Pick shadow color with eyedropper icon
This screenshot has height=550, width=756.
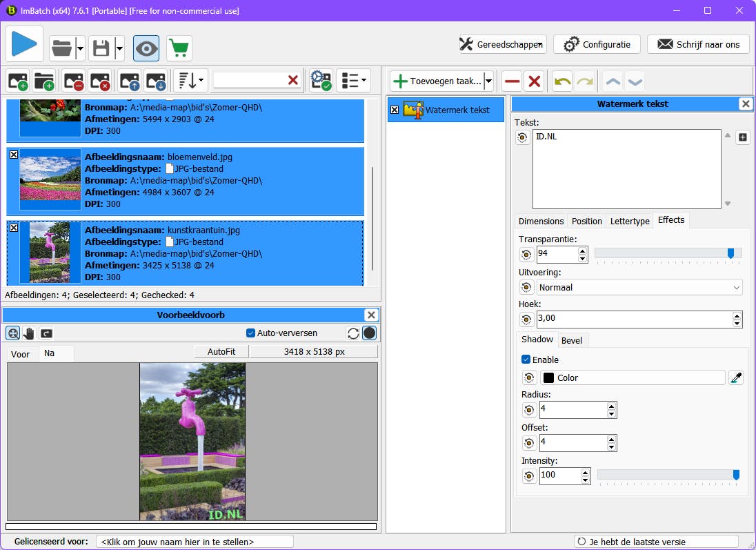pos(736,377)
